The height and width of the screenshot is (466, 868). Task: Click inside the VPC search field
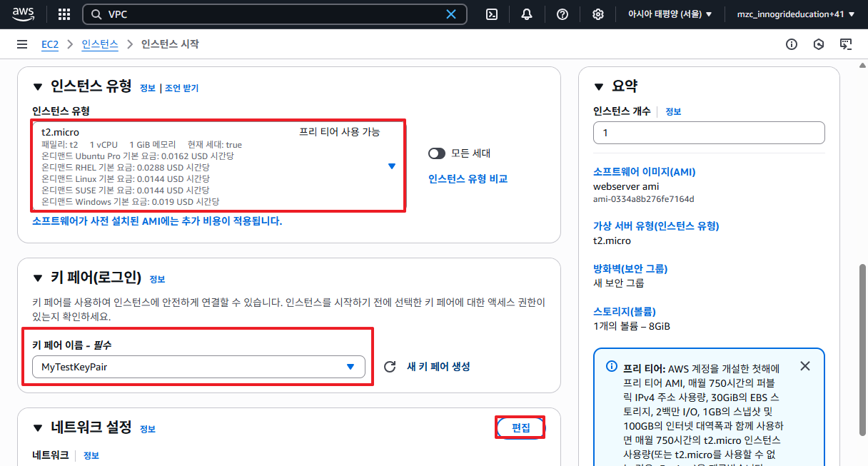click(275, 14)
